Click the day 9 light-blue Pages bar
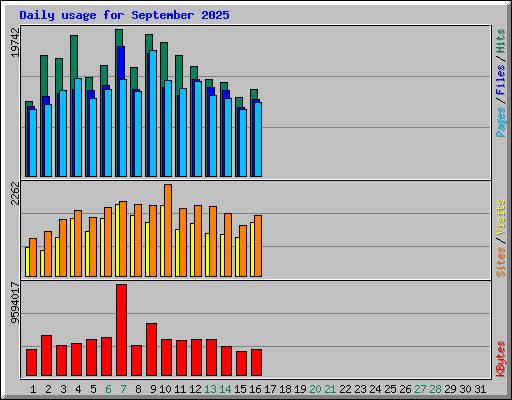Screen dimensions: 512x400 [x=153, y=113]
